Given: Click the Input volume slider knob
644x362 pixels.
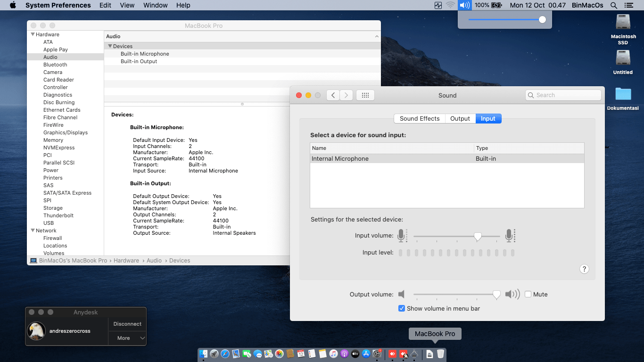Looking at the screenshot, I should click(478, 236).
